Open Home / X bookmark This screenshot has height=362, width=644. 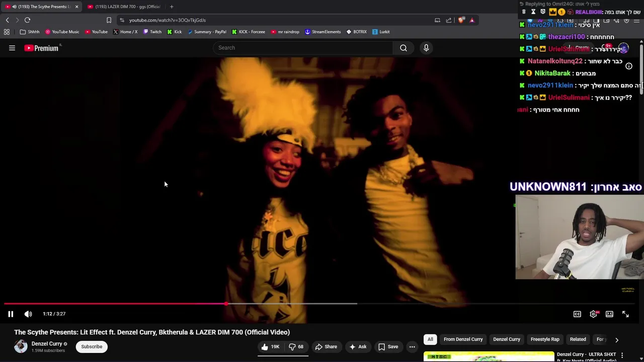[x=125, y=32]
